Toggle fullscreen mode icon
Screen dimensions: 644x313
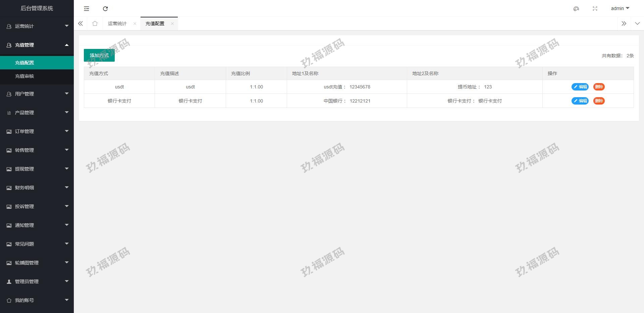pyautogui.click(x=595, y=9)
